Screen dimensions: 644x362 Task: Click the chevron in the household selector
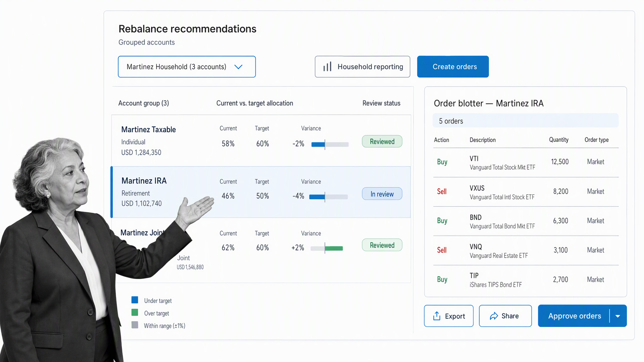[x=238, y=67]
